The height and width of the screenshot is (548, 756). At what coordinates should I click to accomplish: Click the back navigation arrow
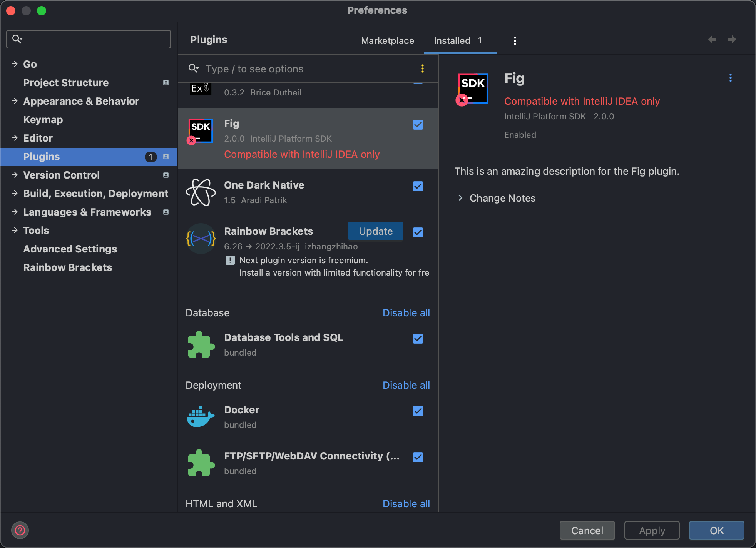tap(712, 40)
